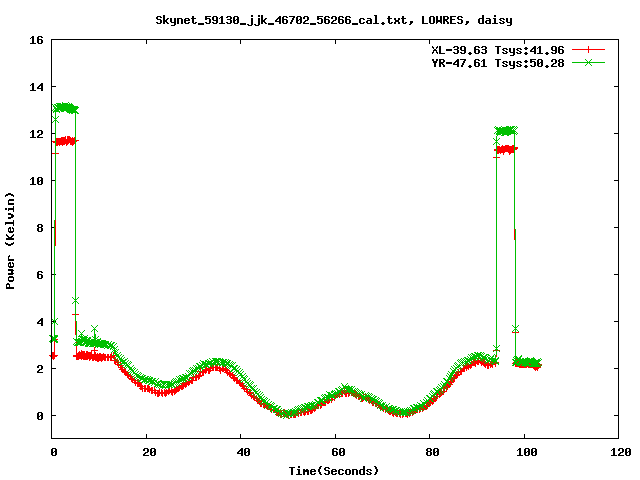Click the green YR legend line sample

(x=588, y=62)
